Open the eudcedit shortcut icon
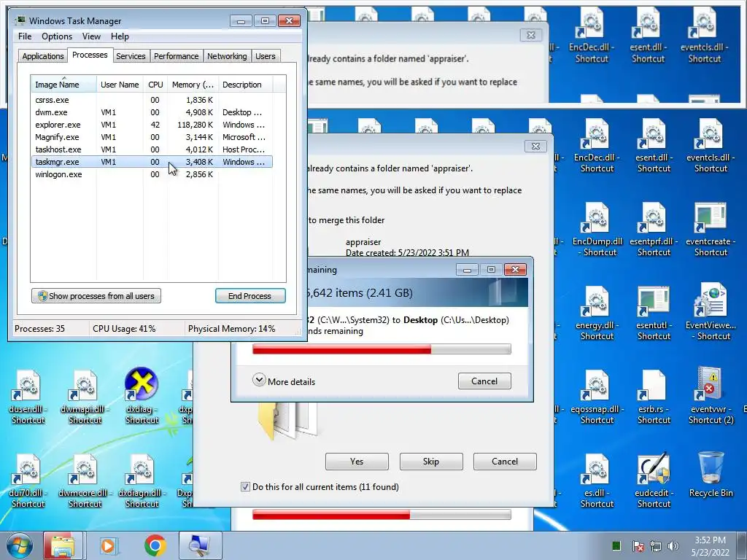747x560 pixels. tap(654, 480)
